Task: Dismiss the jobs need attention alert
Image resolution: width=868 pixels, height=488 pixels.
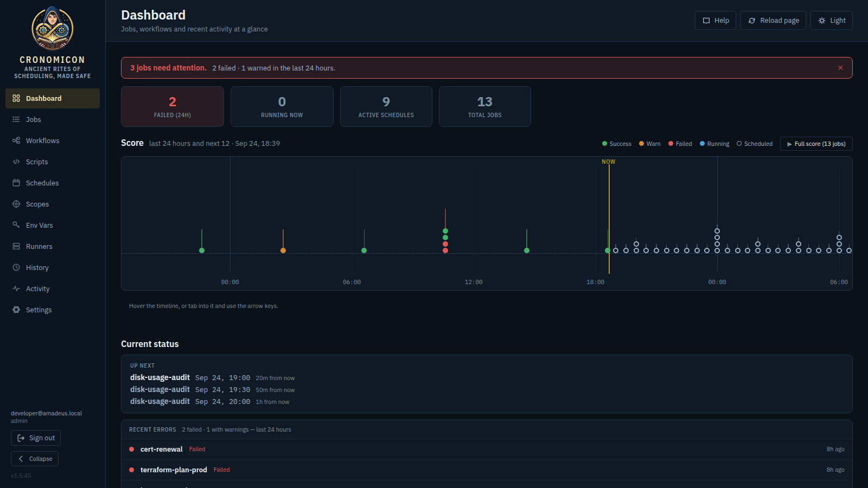Action: pyautogui.click(x=840, y=68)
